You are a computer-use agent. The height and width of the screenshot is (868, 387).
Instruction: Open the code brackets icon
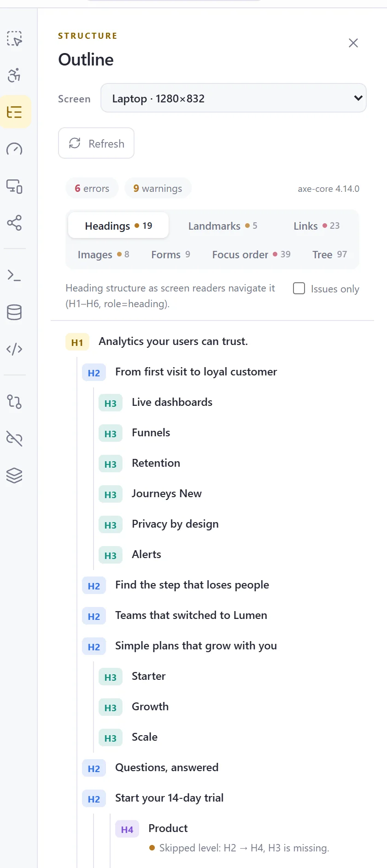(14, 349)
